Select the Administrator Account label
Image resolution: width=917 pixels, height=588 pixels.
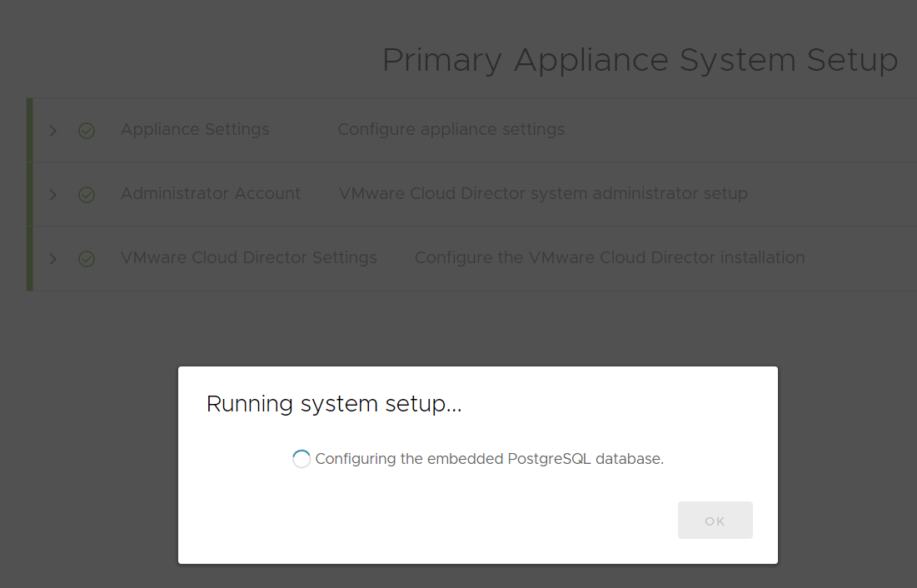[x=211, y=194]
